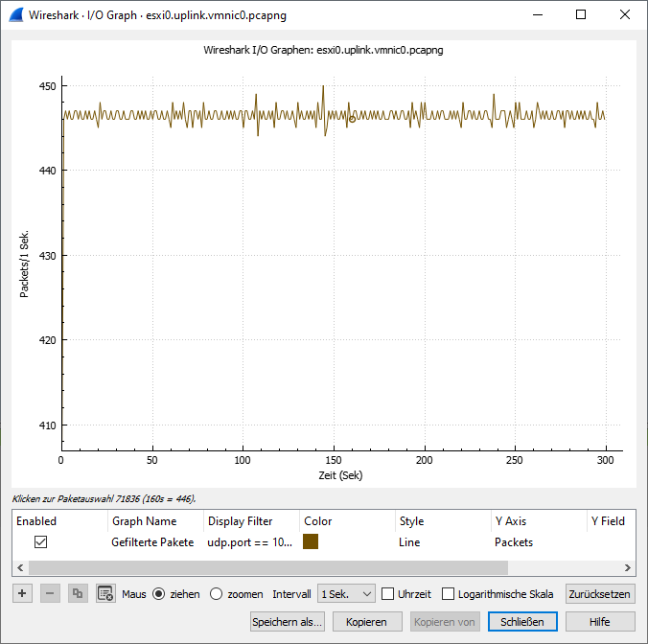Select the 'zoomen' mouse mode radio button
Screen dimensions: 648x644
[216, 594]
